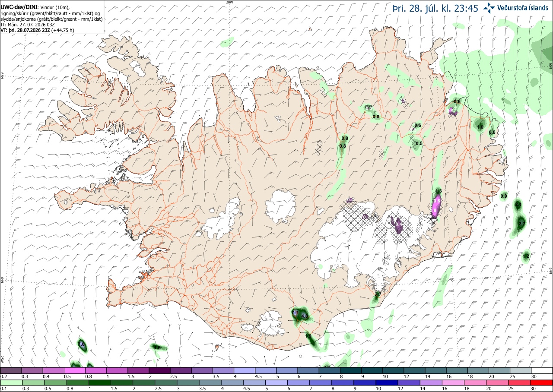
Task: Click the '0.9' precipitation value off east coast
Action: 503,196
